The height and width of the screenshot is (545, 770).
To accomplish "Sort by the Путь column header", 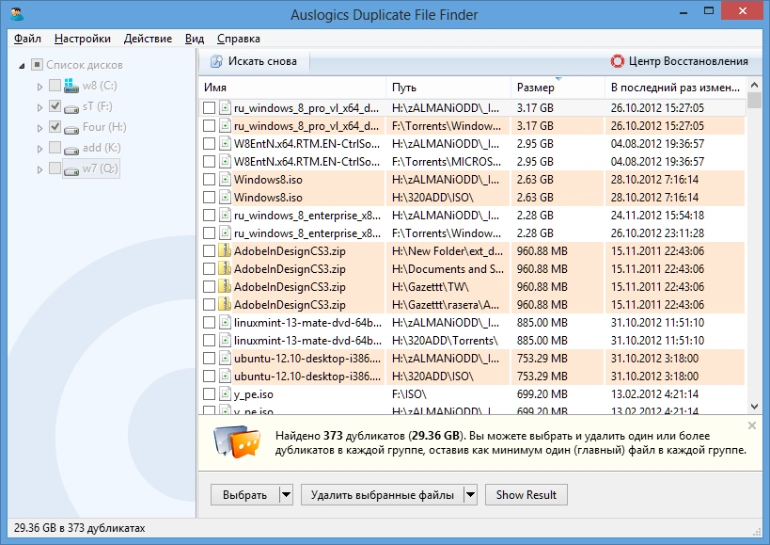I will click(x=449, y=87).
